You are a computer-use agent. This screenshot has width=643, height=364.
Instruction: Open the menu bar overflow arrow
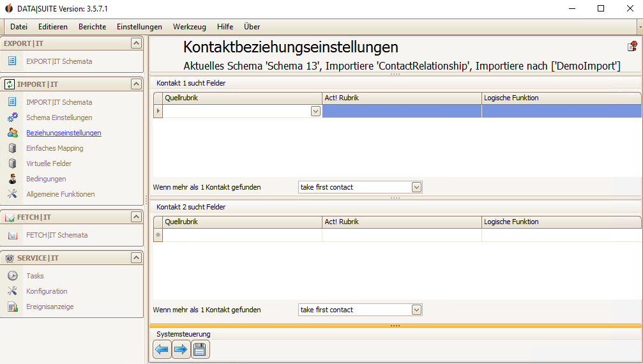640,27
